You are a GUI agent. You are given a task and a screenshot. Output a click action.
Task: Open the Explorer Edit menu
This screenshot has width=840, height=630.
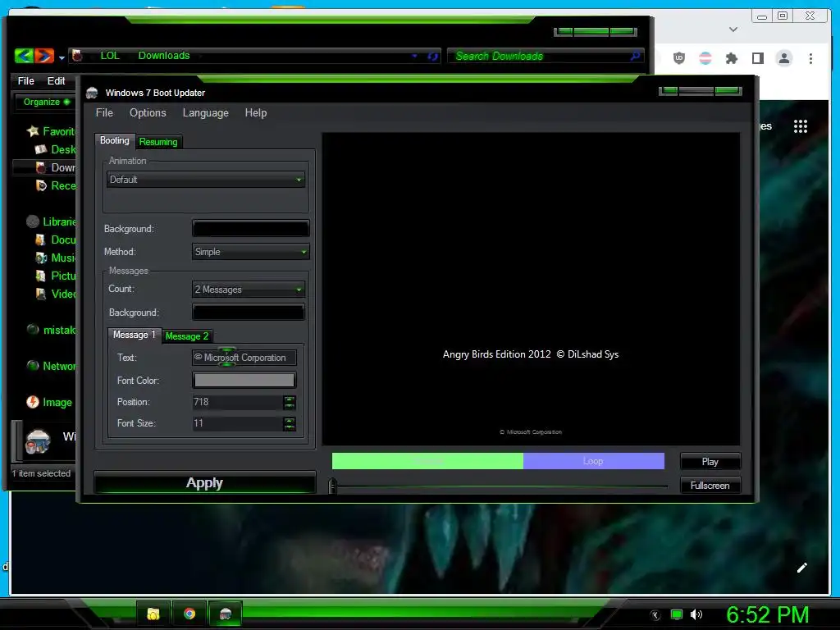(57, 81)
